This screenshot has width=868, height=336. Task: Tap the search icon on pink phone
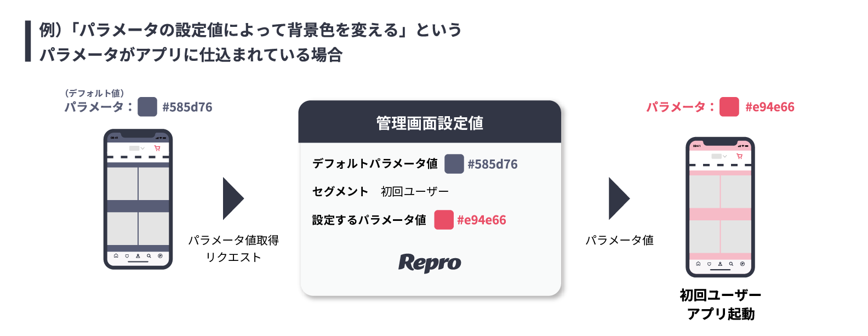click(731, 264)
